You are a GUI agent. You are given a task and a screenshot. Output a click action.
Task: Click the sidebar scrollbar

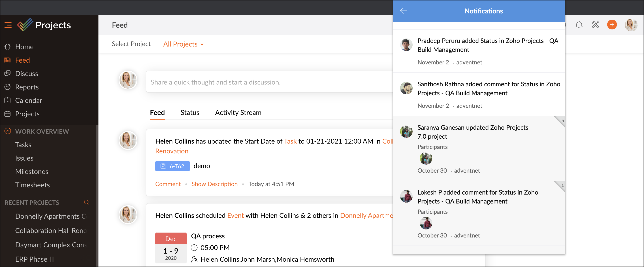pyautogui.click(x=97, y=196)
